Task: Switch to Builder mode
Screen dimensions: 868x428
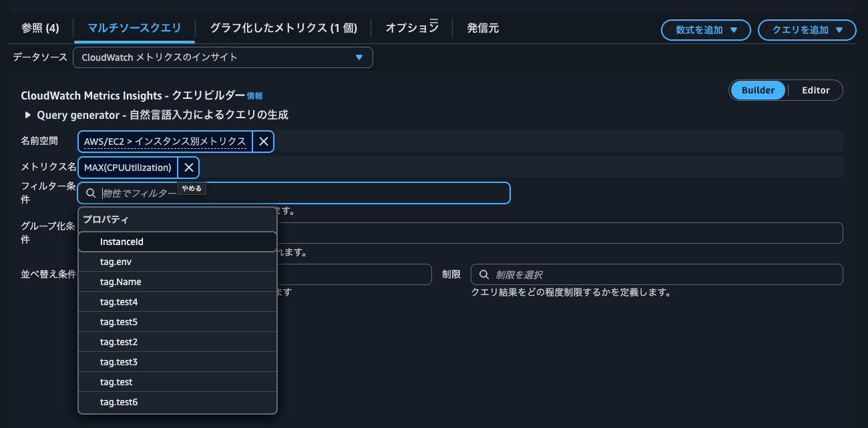Action: [758, 90]
